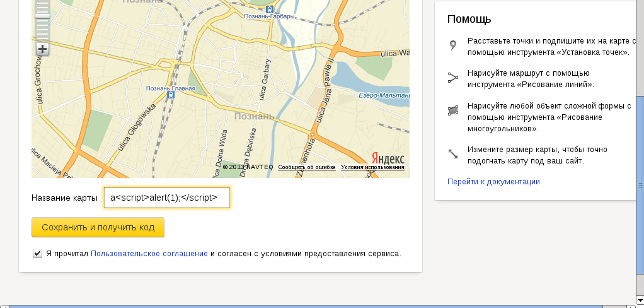Screen dimensions: 644x308
Task: Open the Пользовательское соглашение link
Action: tap(149, 254)
